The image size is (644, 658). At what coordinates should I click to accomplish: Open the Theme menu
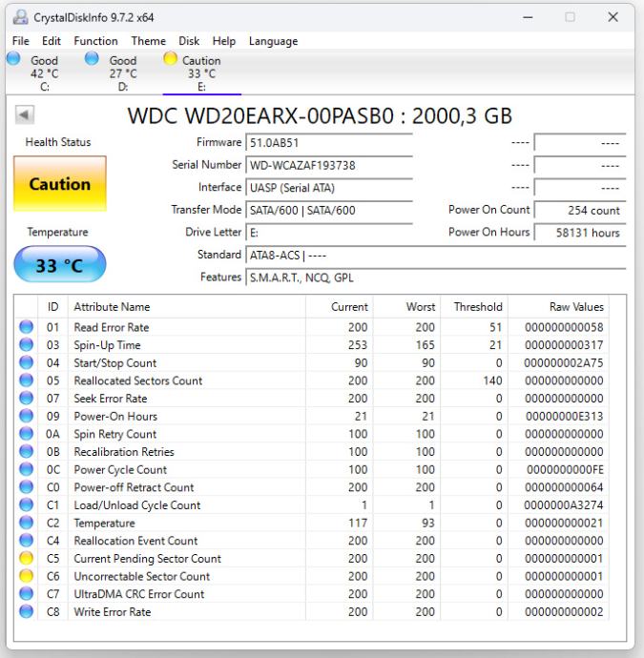pyautogui.click(x=148, y=41)
